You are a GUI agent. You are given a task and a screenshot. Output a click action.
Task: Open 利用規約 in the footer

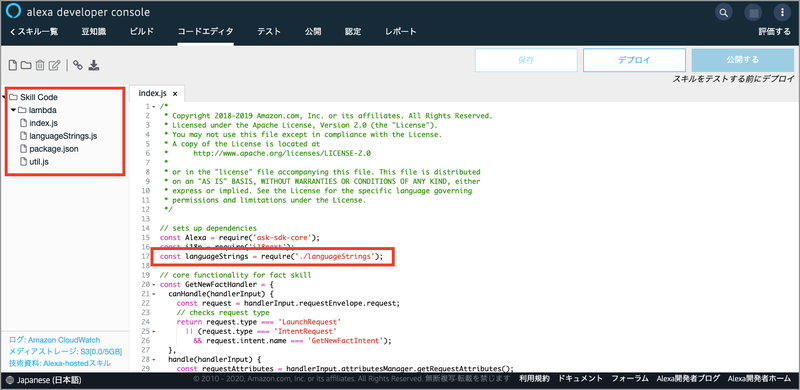click(534, 379)
